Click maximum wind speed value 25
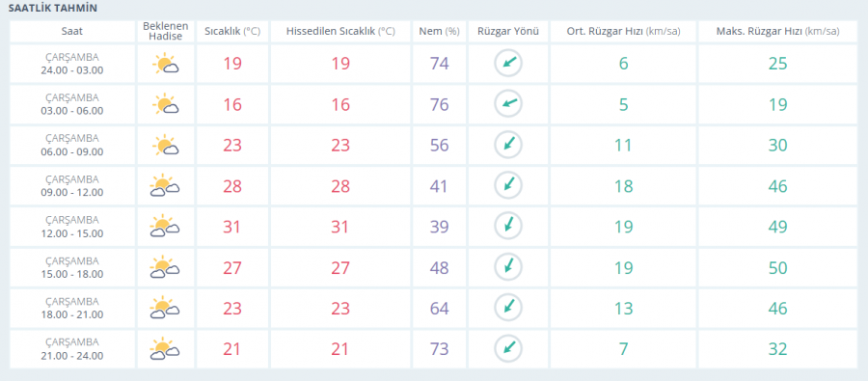Screen dimensions: 868x381 click(x=777, y=64)
